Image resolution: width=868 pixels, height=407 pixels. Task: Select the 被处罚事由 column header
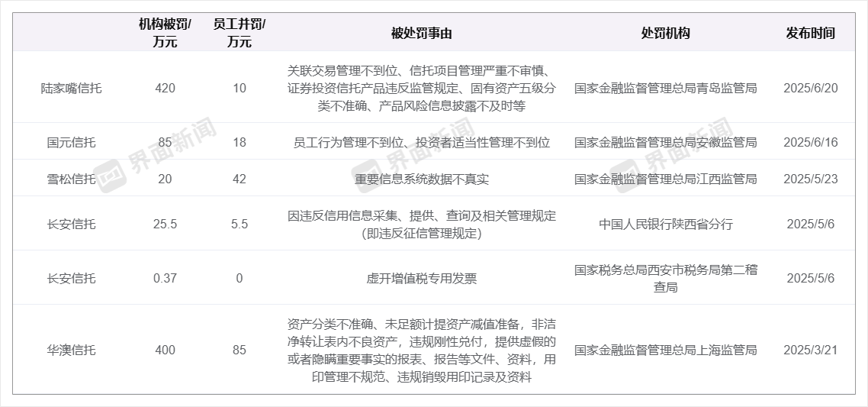421,34
